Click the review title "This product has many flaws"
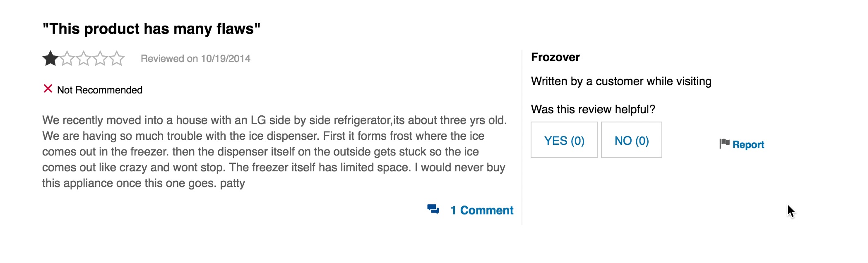868x263 pixels. (151, 29)
